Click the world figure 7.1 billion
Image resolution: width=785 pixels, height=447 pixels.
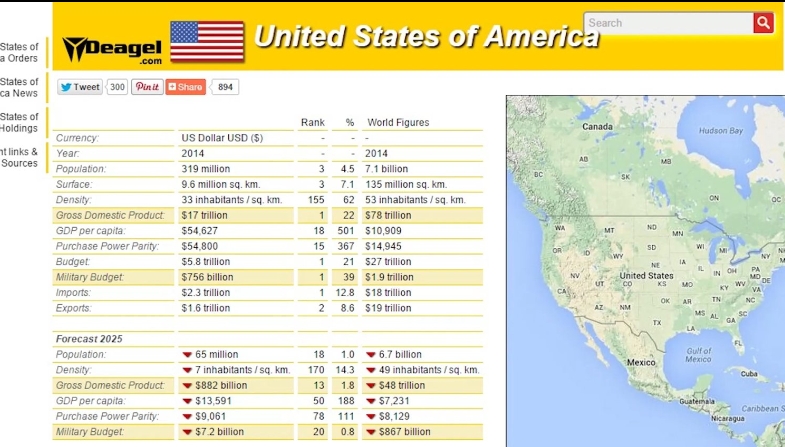(x=386, y=169)
